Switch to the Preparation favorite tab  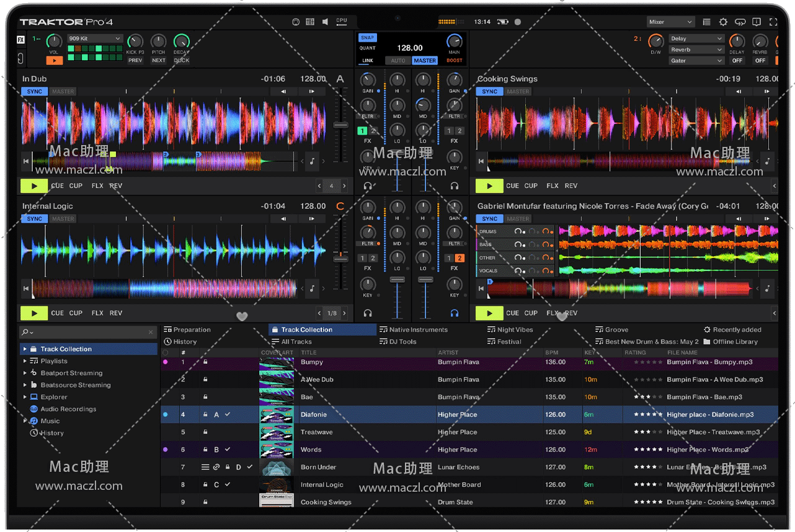(192, 330)
